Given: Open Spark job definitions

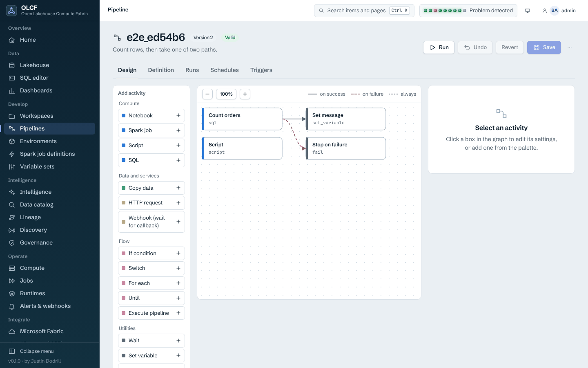Looking at the screenshot, I should pyautogui.click(x=49, y=154).
